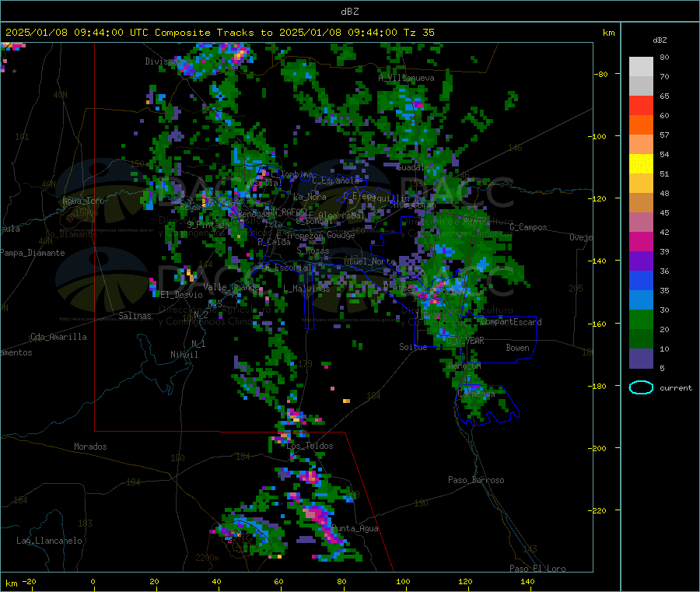Click the Cda_Amarilla label
Viewport: 700px width, 592px height.
(x=58, y=337)
